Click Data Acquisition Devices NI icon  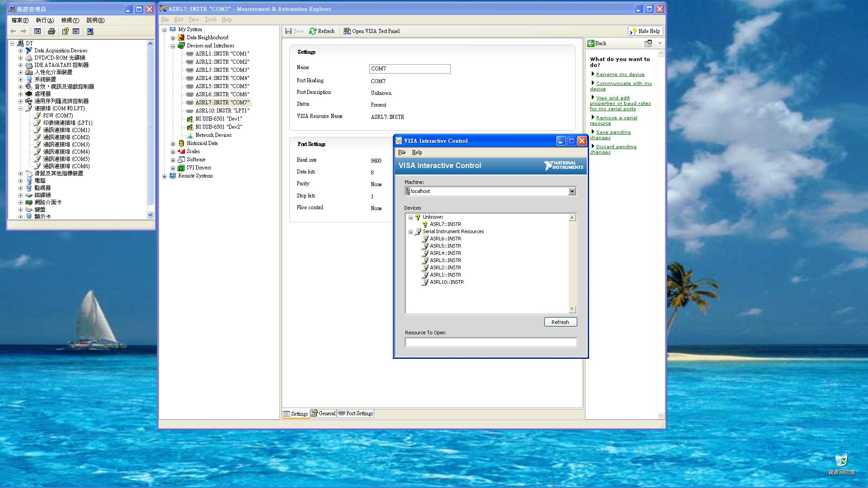[29, 51]
